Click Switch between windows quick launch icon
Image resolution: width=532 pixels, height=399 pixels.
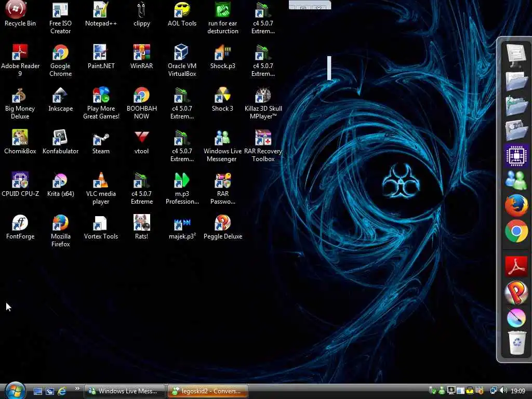point(50,391)
